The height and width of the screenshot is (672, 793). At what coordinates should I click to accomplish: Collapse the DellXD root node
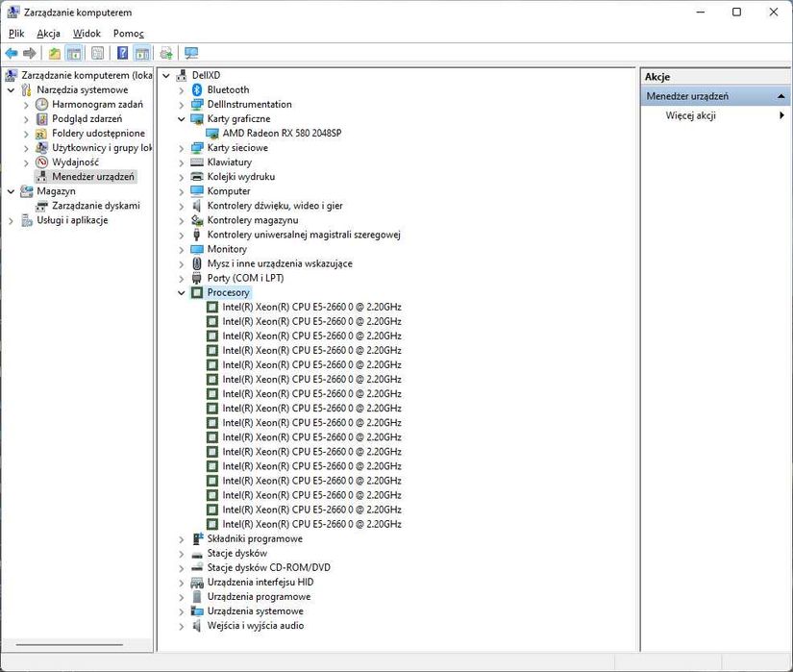(166, 75)
